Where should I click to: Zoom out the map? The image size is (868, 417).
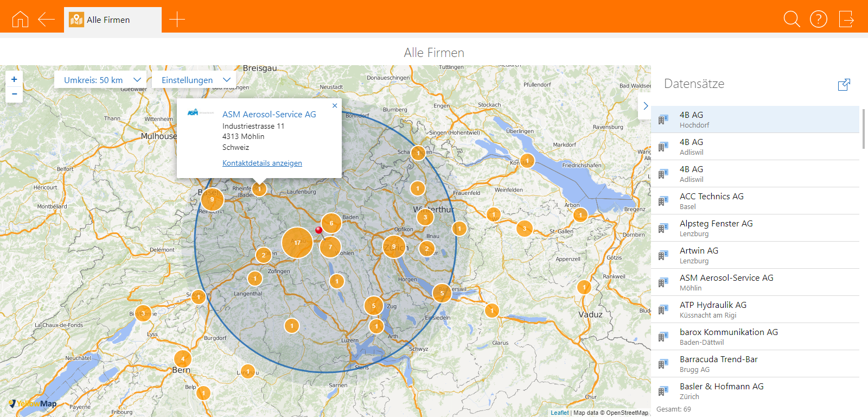(x=14, y=94)
